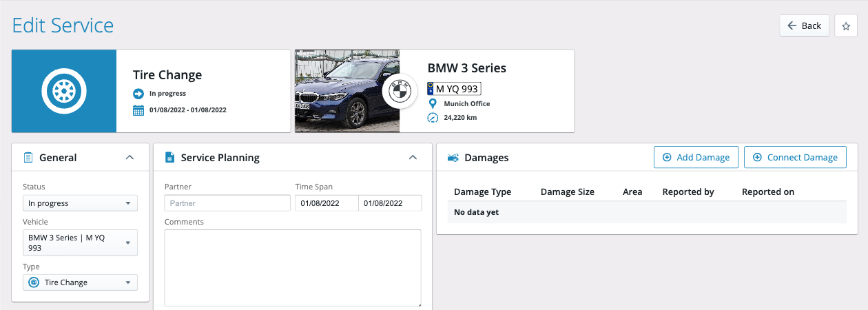868x310 pixels.
Task: Click inside the Comments text area
Action: [293, 267]
